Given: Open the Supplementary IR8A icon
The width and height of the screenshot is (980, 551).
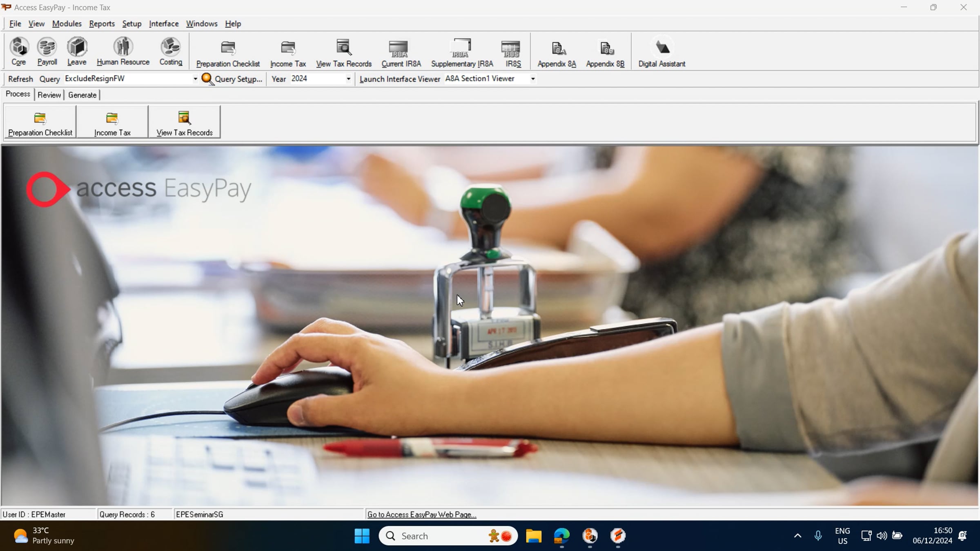Looking at the screenshot, I should coord(461,51).
